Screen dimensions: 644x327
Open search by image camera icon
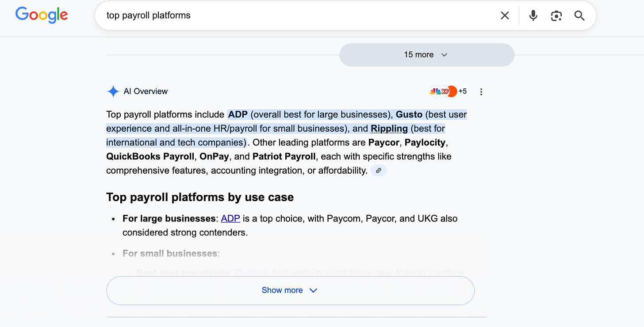pyautogui.click(x=556, y=15)
